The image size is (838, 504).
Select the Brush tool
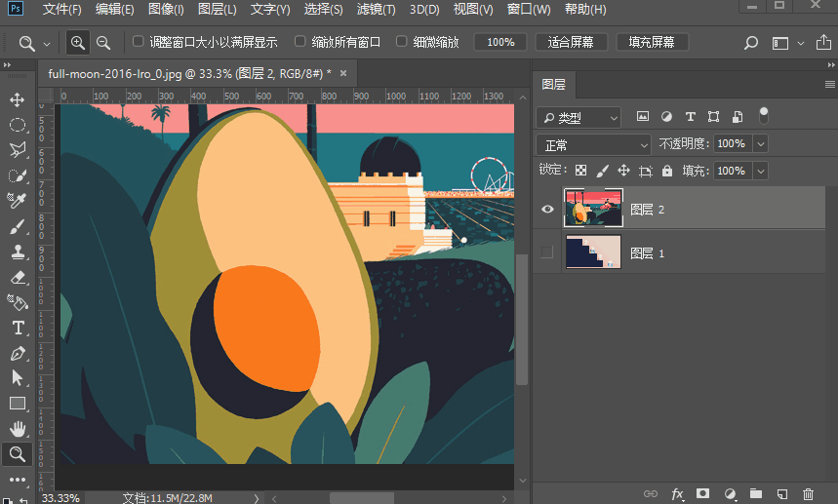tap(18, 226)
